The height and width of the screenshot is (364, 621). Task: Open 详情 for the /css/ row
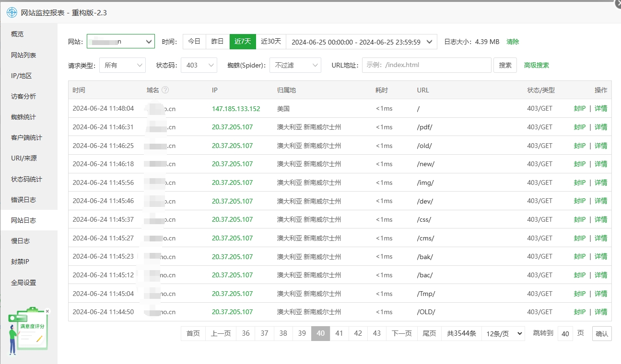click(601, 219)
